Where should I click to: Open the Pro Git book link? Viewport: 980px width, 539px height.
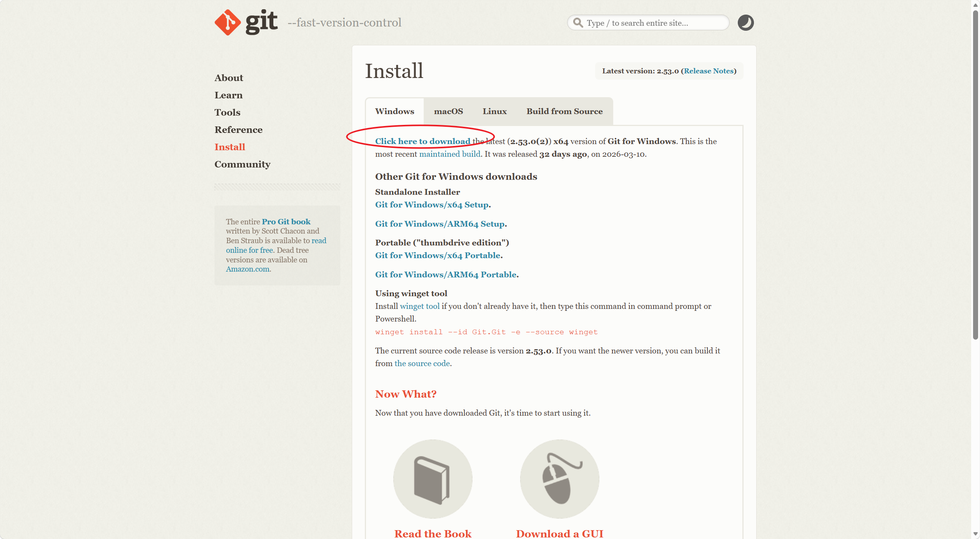pos(286,222)
